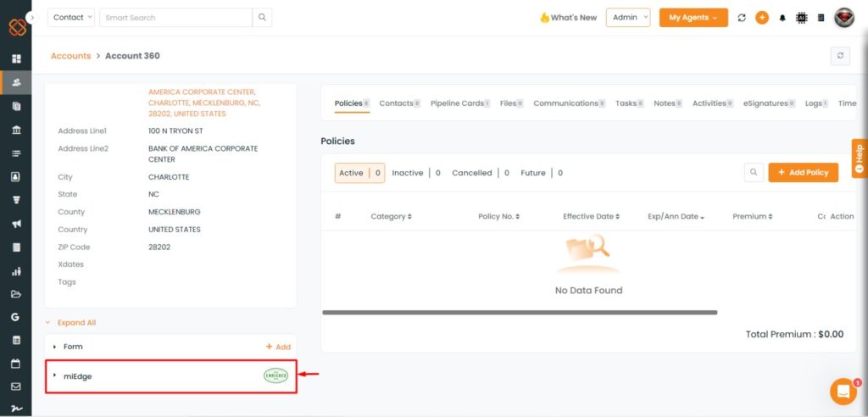The image size is (868, 417).
Task: Click the app logo at top of sidebar
Action: click(17, 27)
